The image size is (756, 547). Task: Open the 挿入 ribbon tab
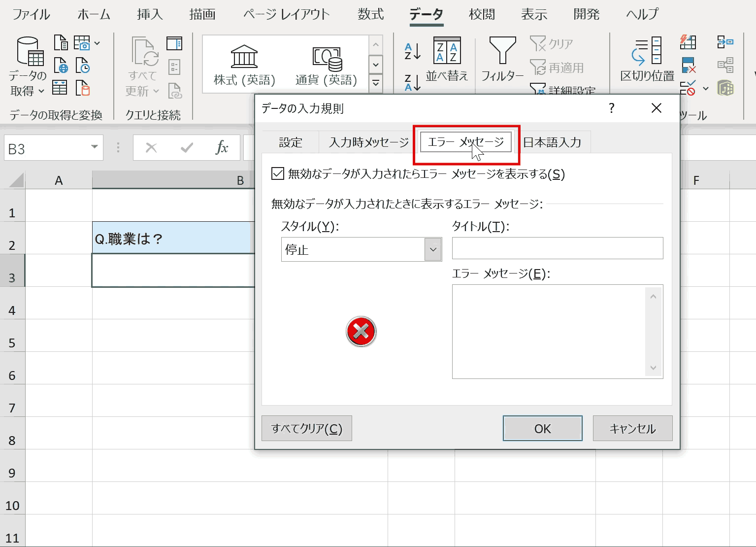point(150,14)
